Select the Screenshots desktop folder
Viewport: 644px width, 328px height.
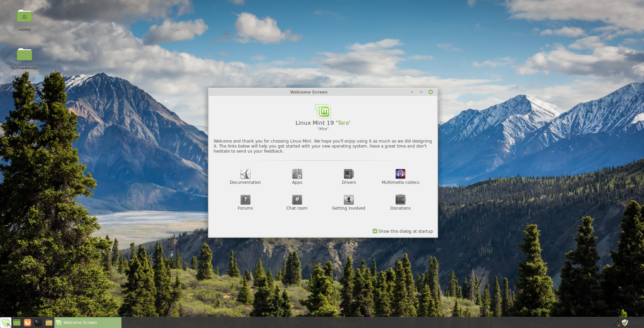[x=24, y=54]
